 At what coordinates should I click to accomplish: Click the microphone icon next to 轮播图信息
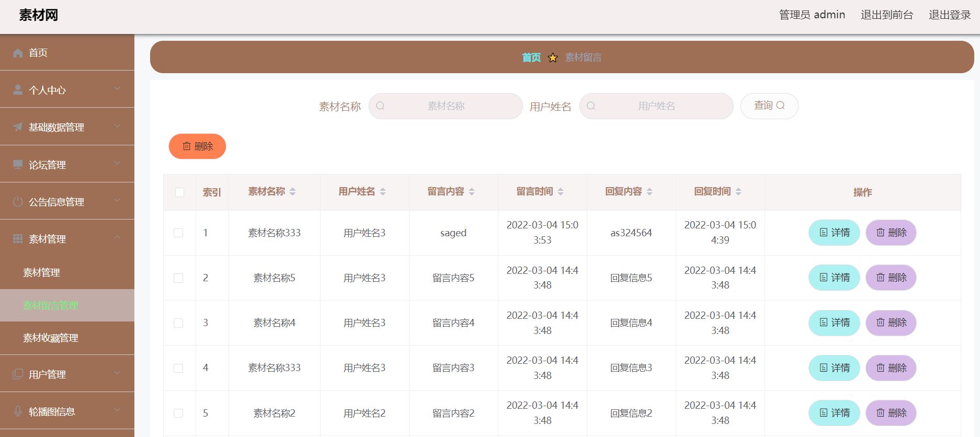[x=18, y=411]
